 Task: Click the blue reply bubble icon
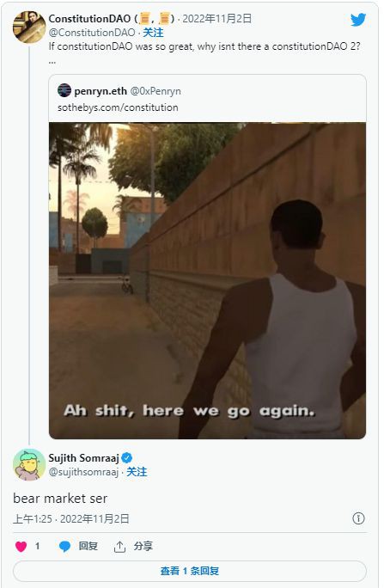pyautogui.click(x=64, y=547)
